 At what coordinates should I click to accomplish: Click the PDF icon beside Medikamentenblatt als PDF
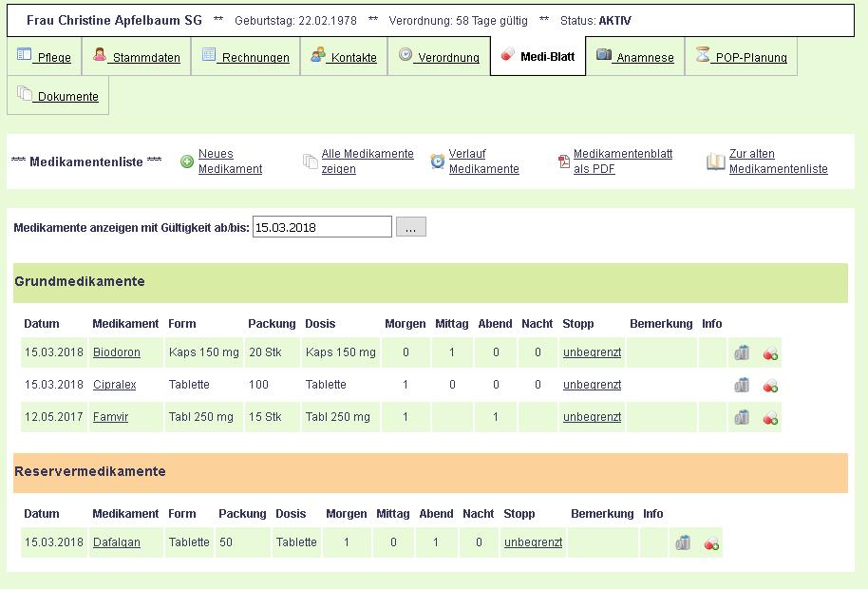[x=564, y=161]
